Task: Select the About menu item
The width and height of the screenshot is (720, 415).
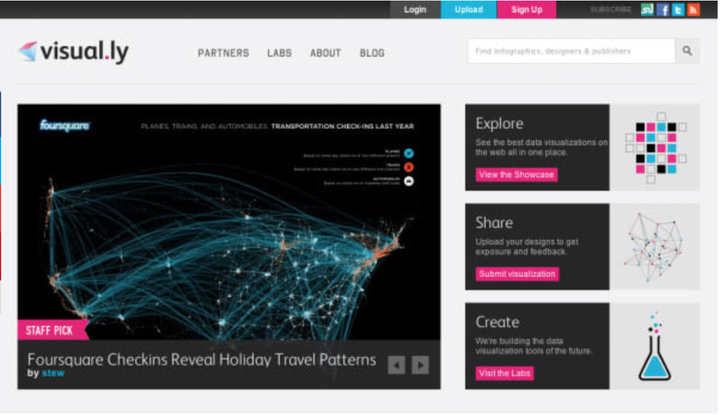Action: (326, 53)
